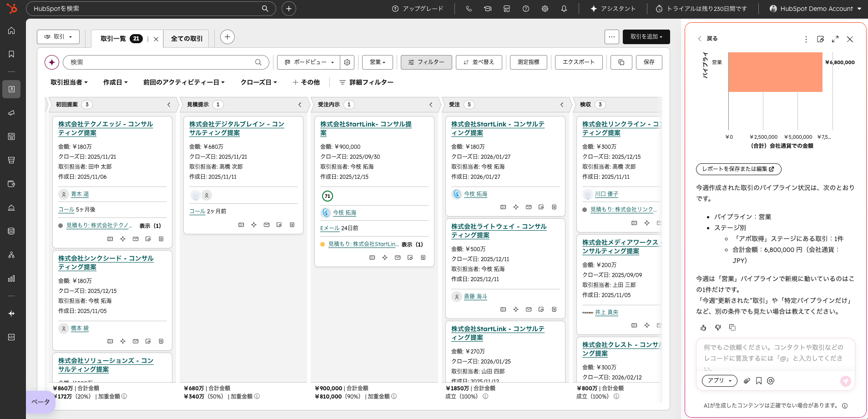Click the mention @ icon in chat
The height and width of the screenshot is (419, 868).
(771, 381)
